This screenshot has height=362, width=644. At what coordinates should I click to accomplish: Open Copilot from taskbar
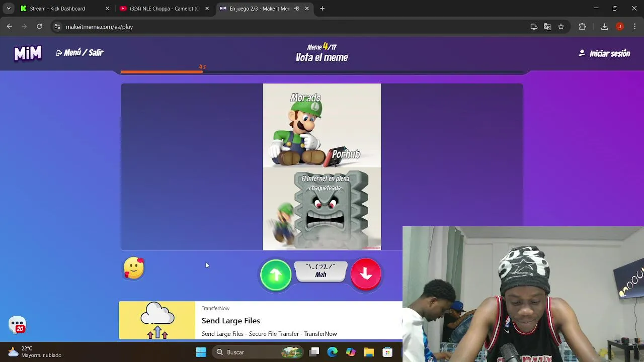coord(351,352)
